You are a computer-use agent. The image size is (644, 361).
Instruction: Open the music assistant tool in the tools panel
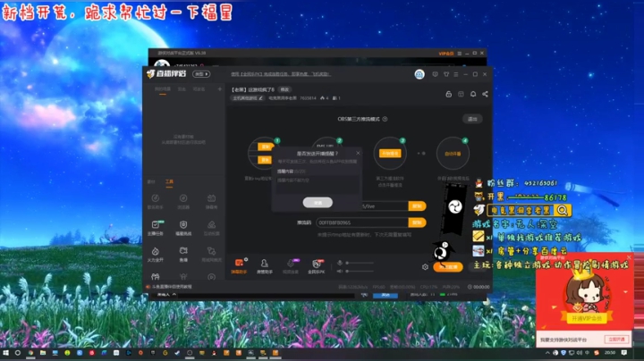[x=156, y=201]
